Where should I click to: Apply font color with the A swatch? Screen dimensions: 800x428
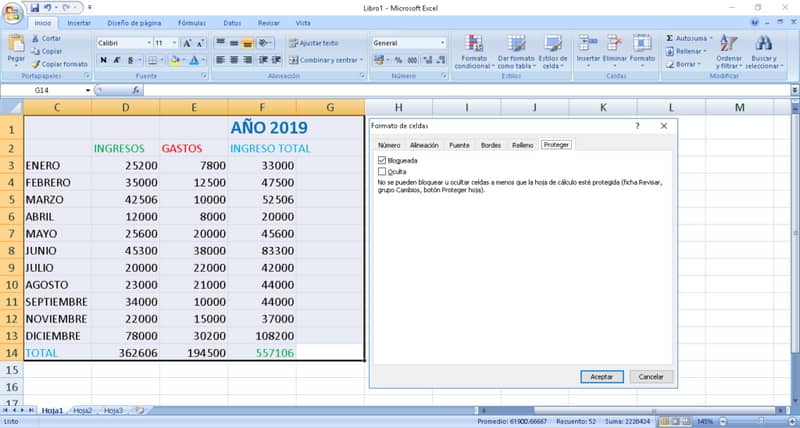coord(194,60)
